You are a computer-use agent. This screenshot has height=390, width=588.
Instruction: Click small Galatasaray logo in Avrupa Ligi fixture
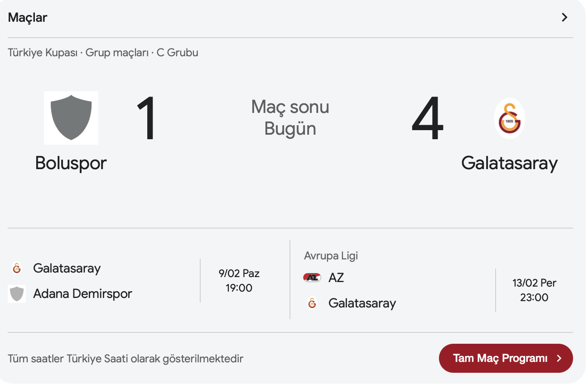pos(312,303)
